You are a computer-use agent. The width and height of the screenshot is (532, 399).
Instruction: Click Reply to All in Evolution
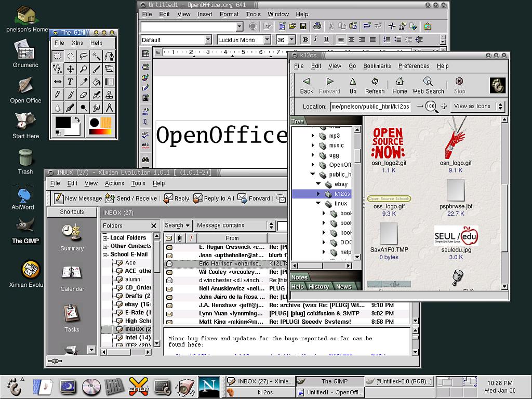click(214, 198)
